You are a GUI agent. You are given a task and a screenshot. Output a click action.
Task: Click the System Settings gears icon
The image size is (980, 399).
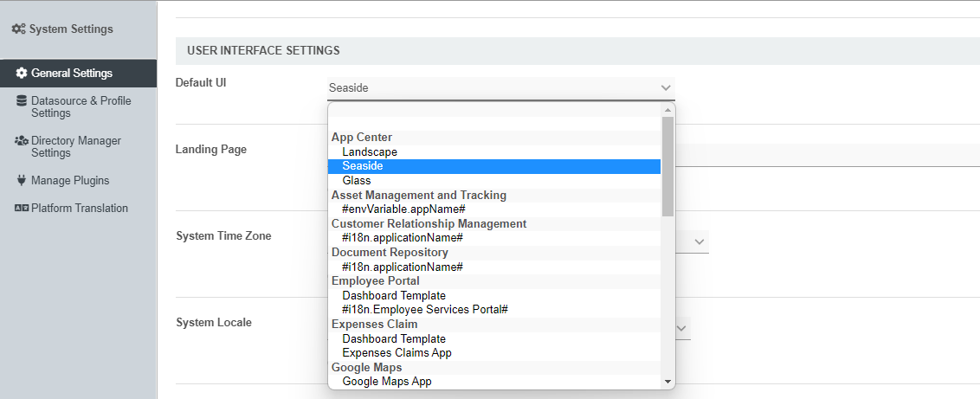[18, 29]
